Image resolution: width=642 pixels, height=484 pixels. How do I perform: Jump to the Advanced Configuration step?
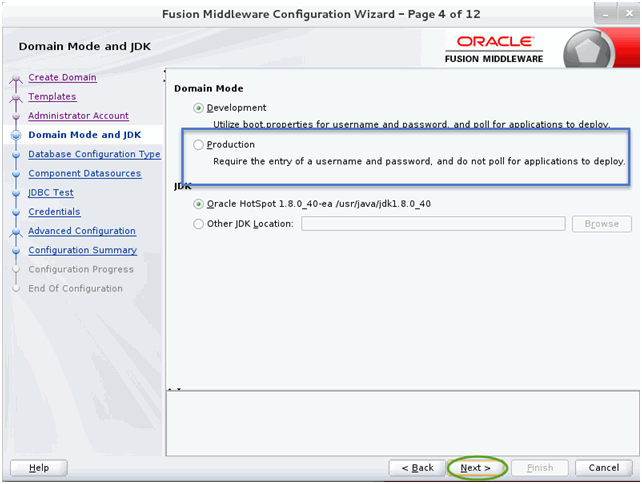point(82,231)
